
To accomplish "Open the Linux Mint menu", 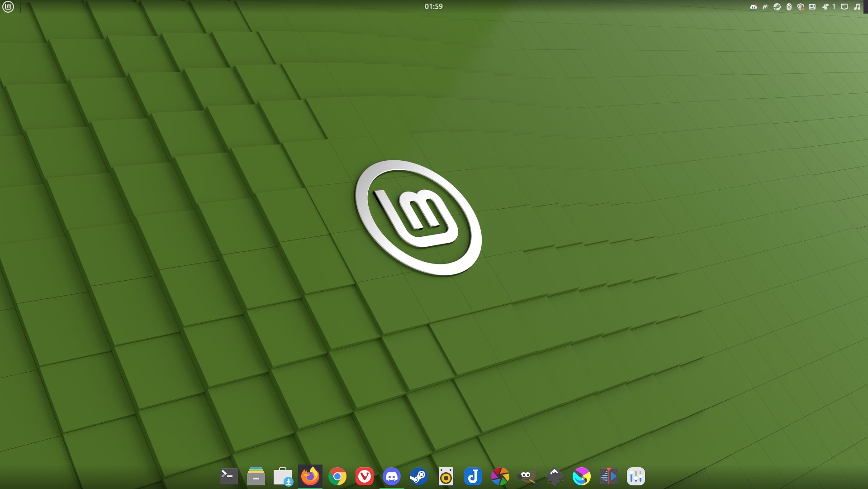I will point(8,7).
